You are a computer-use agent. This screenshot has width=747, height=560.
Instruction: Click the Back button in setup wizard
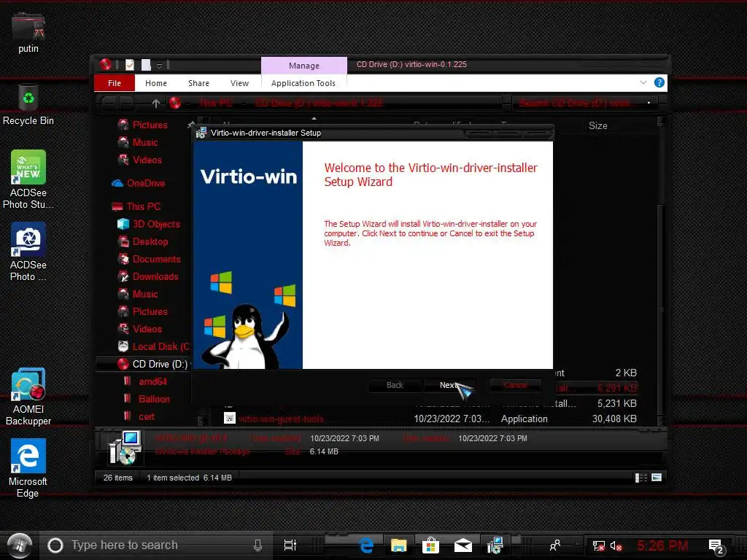click(395, 385)
